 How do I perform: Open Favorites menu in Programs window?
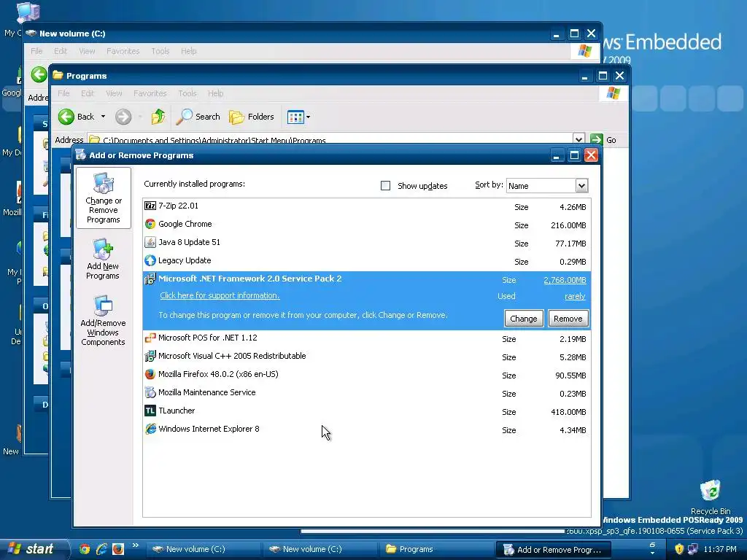tap(150, 93)
